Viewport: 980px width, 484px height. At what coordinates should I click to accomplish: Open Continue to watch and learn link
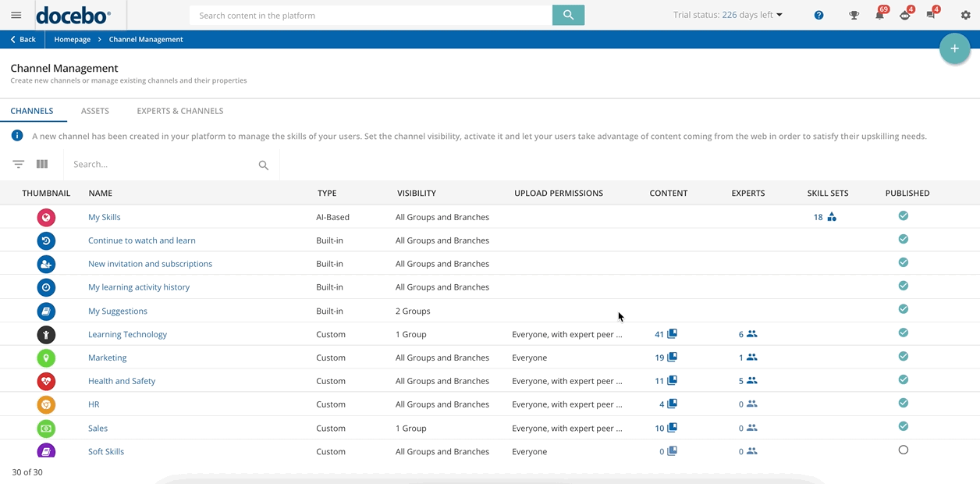tap(142, 240)
